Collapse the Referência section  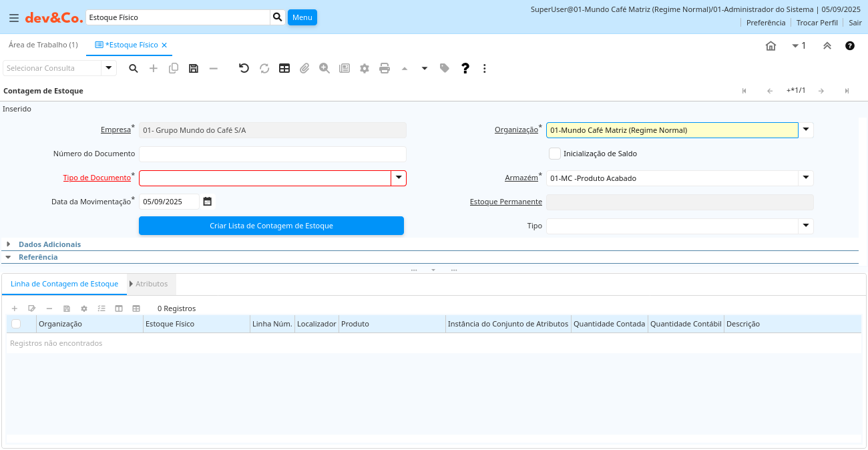pos(37,257)
